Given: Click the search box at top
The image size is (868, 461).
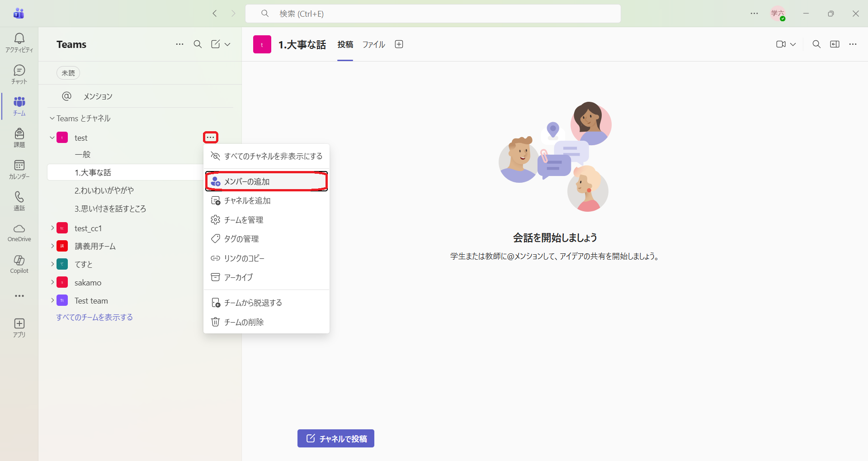Looking at the screenshot, I should coord(433,14).
